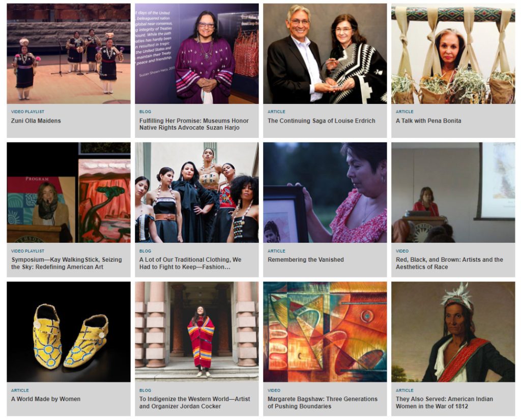Image resolution: width=521 pixels, height=420 pixels.
Task: Open A Talk with Pena Bonita article
Action: [x=428, y=121]
